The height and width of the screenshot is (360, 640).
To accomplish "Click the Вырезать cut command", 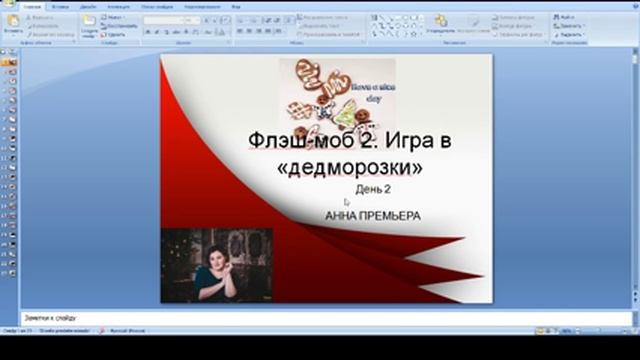I will tap(40, 18).
